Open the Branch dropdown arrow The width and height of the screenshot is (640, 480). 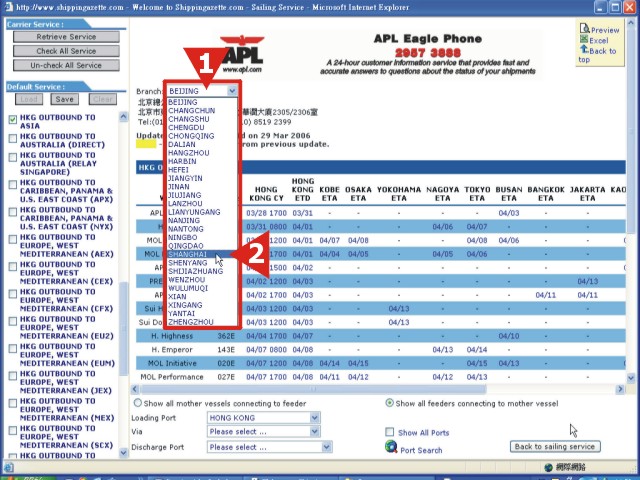point(232,91)
